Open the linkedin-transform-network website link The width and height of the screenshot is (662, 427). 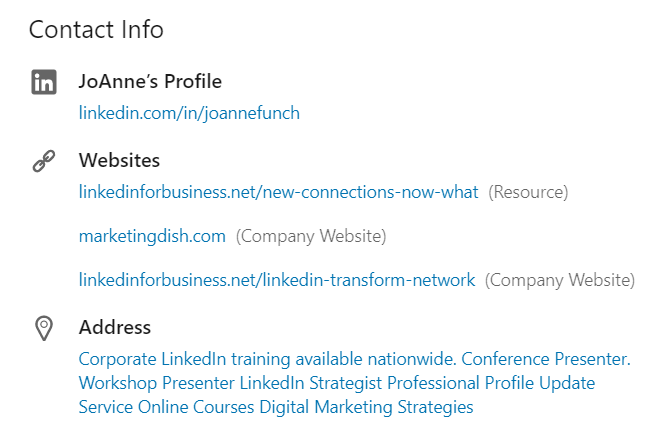[277, 280]
